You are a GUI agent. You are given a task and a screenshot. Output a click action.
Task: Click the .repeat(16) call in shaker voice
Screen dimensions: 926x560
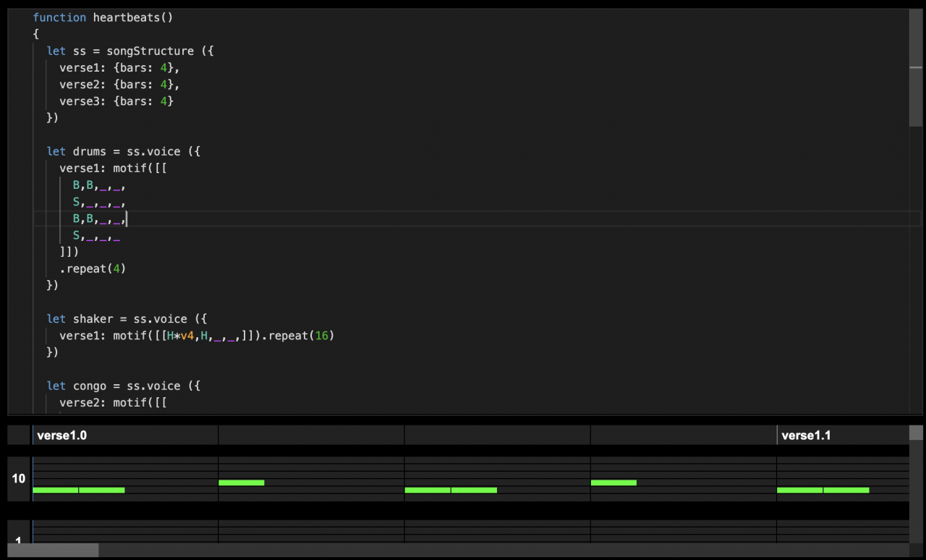point(301,336)
